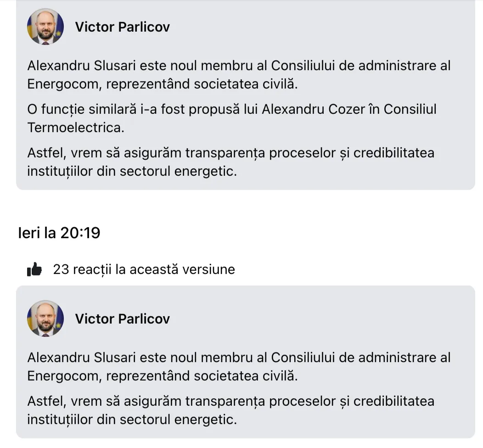Click the Victor Parlicov name on the 23-reactions version
The height and width of the screenshot is (448, 483).
122,319
